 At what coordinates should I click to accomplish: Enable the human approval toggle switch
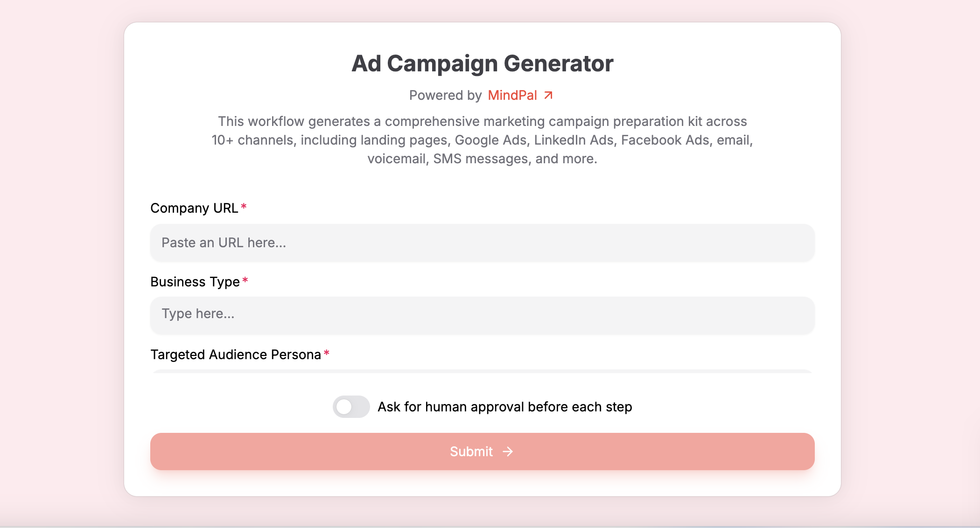point(351,407)
